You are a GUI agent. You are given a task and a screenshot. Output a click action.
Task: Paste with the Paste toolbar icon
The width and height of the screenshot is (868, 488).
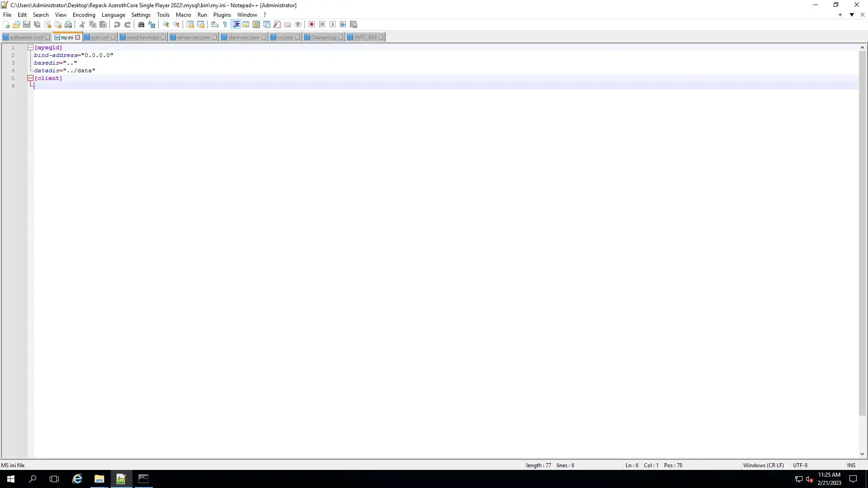point(103,24)
